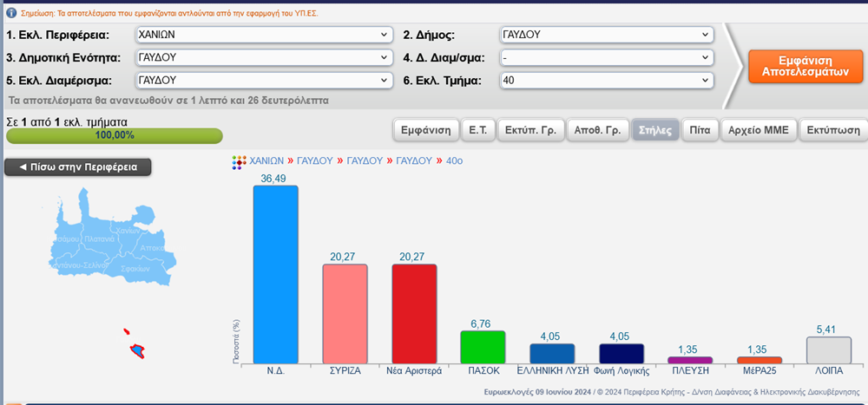Go back with Πίσω στην Περιφέρεια
Image resolution: width=868 pixels, height=405 pixels.
78,167
